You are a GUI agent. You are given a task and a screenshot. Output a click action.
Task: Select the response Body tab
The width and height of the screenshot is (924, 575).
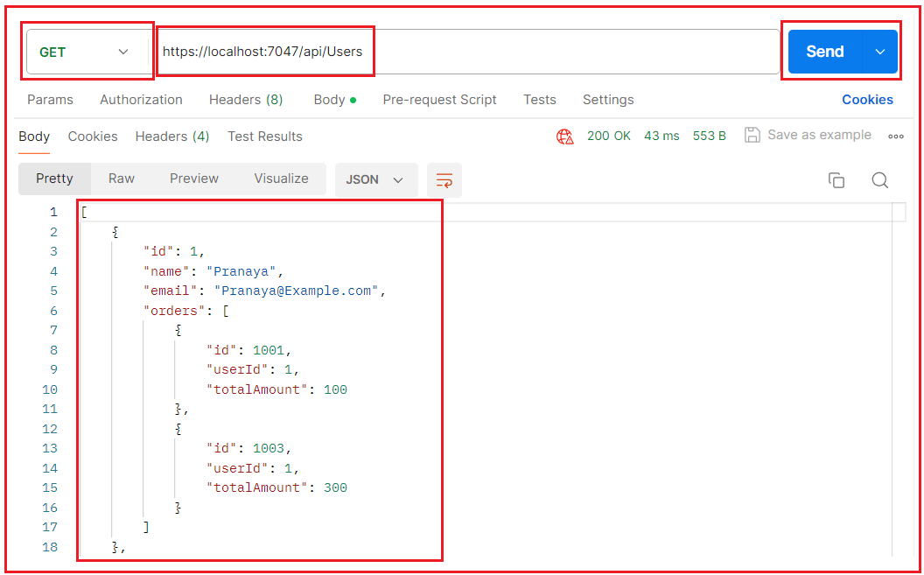pos(34,137)
